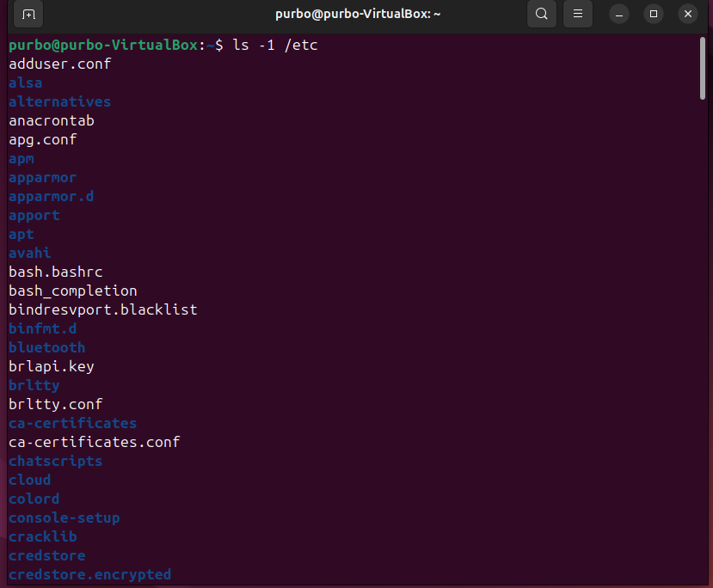Click the credstore.encrypted directory entry

89,575
